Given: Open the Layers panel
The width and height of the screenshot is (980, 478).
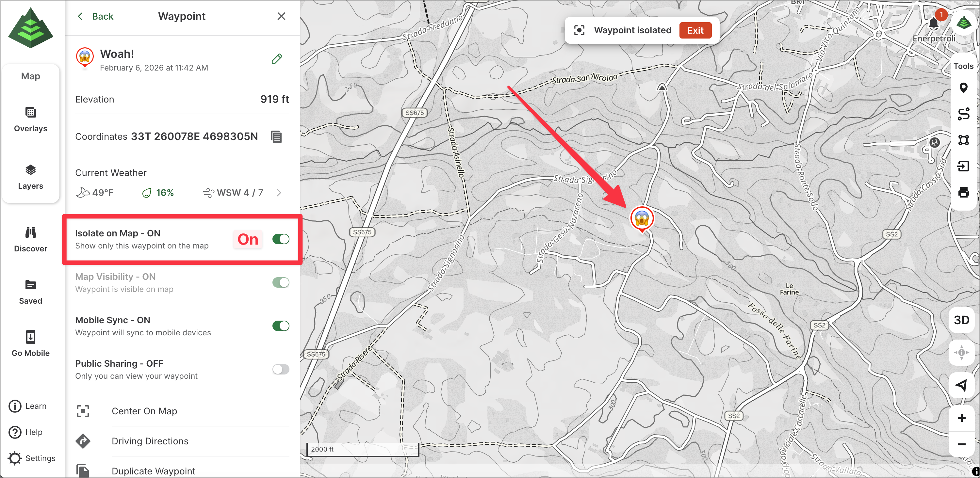Looking at the screenshot, I should click(x=30, y=177).
